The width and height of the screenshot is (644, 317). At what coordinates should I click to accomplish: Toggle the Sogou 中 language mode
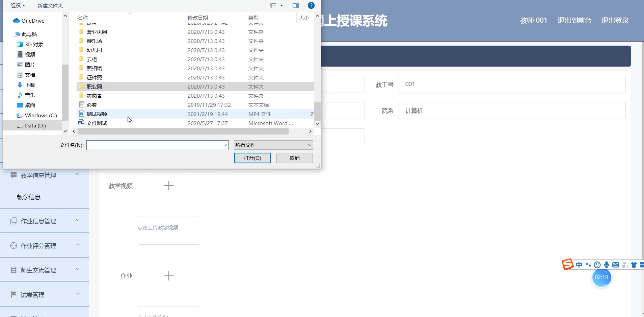pos(579,265)
